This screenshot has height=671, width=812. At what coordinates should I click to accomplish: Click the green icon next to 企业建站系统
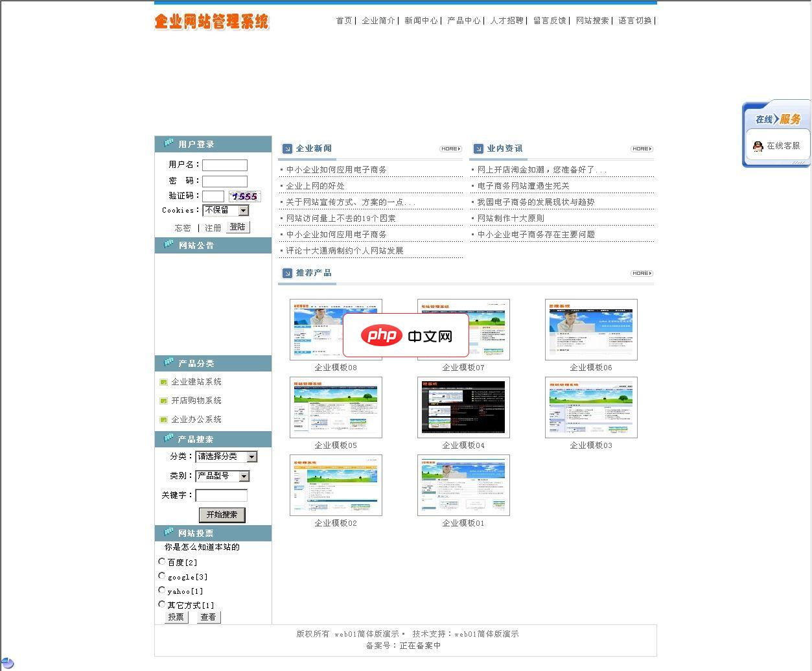pos(163,382)
